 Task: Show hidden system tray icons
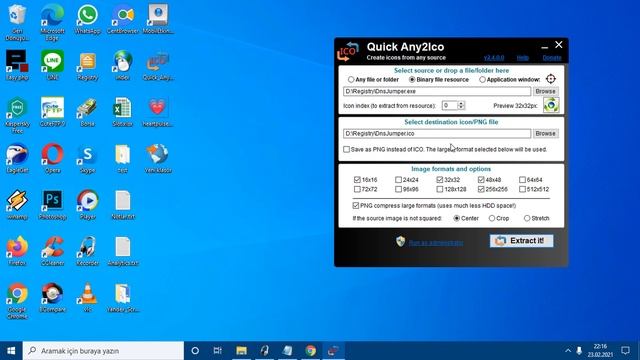[568, 351]
